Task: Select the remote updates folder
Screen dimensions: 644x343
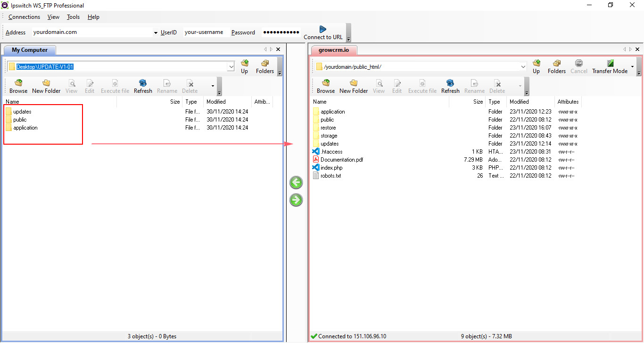Action: [325, 144]
